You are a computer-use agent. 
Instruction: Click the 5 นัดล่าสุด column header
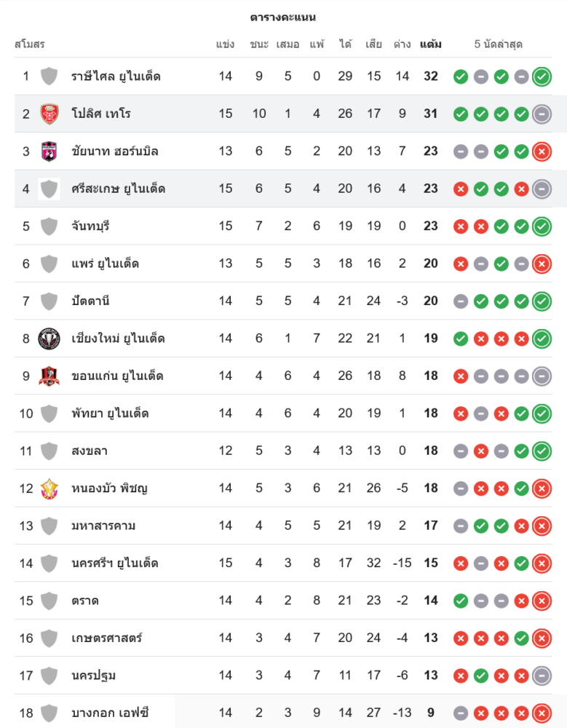(499, 44)
